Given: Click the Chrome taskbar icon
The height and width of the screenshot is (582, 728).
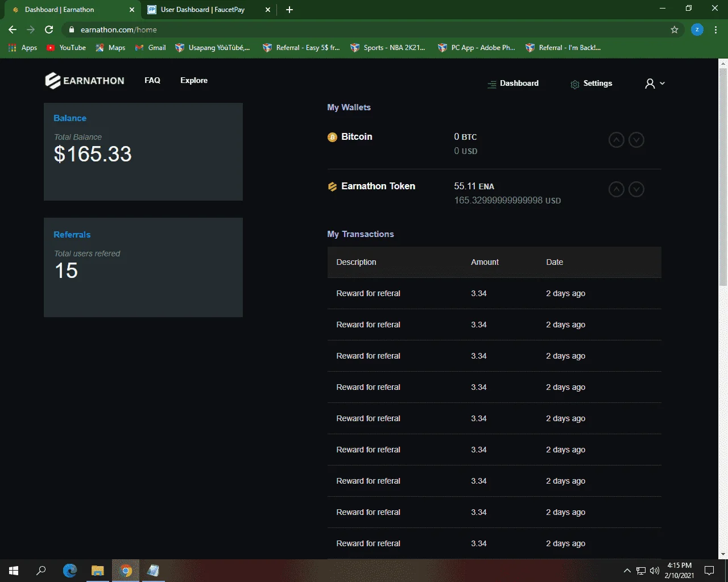Looking at the screenshot, I should tap(126, 571).
